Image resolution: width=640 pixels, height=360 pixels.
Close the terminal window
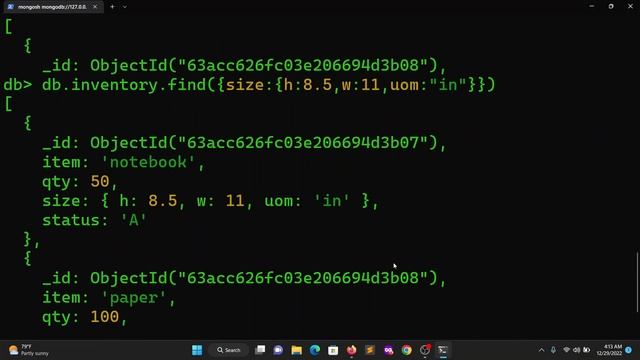coord(630,6)
